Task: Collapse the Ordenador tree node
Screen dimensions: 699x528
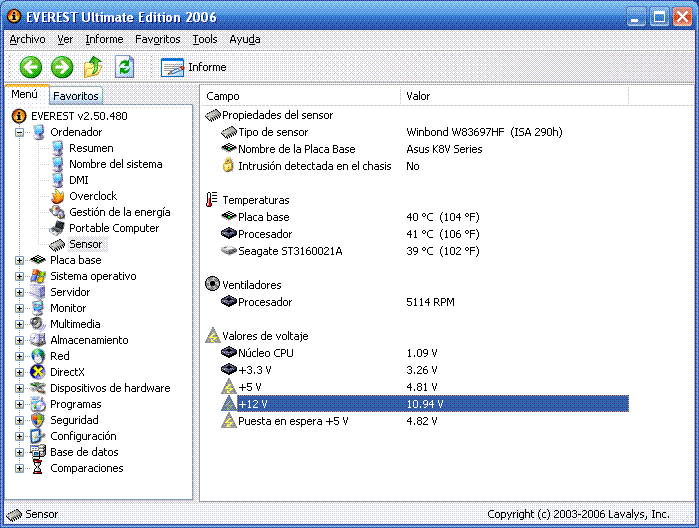Action: 19,132
